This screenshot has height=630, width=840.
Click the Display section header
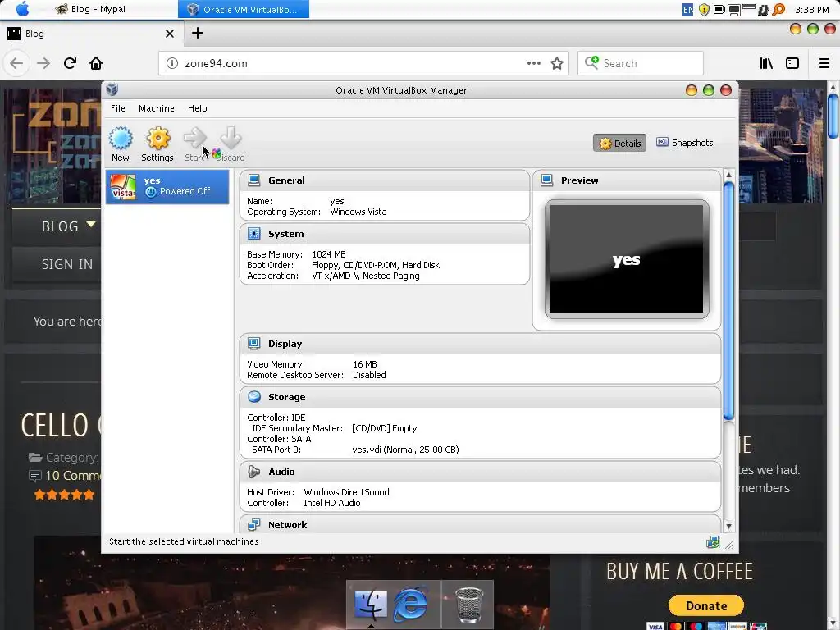[480, 344]
